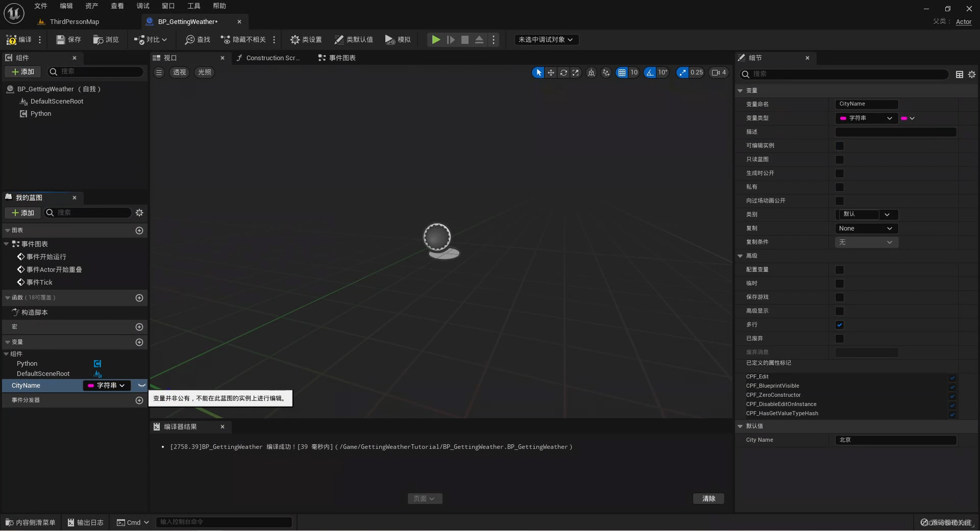This screenshot has height=531, width=980.
Task: Toggle grid snapping in the viewport
Action: pyautogui.click(x=622, y=72)
